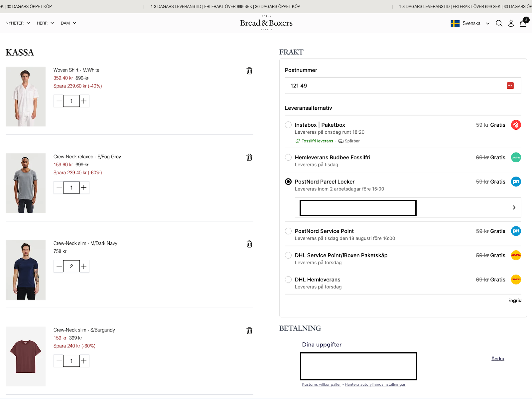Click the 758 kr price text
The height and width of the screenshot is (399, 532).
pyautogui.click(x=60, y=251)
